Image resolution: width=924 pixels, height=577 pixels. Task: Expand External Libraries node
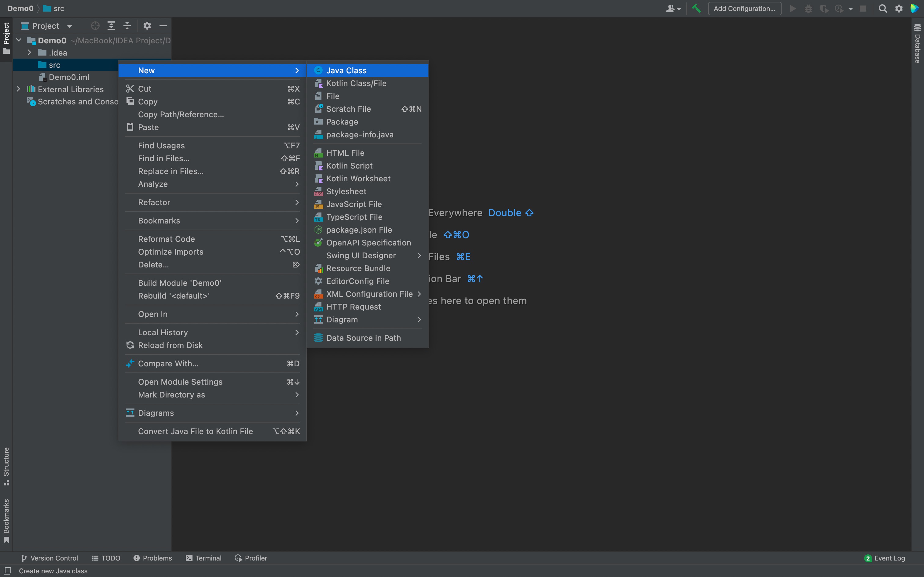(18, 89)
